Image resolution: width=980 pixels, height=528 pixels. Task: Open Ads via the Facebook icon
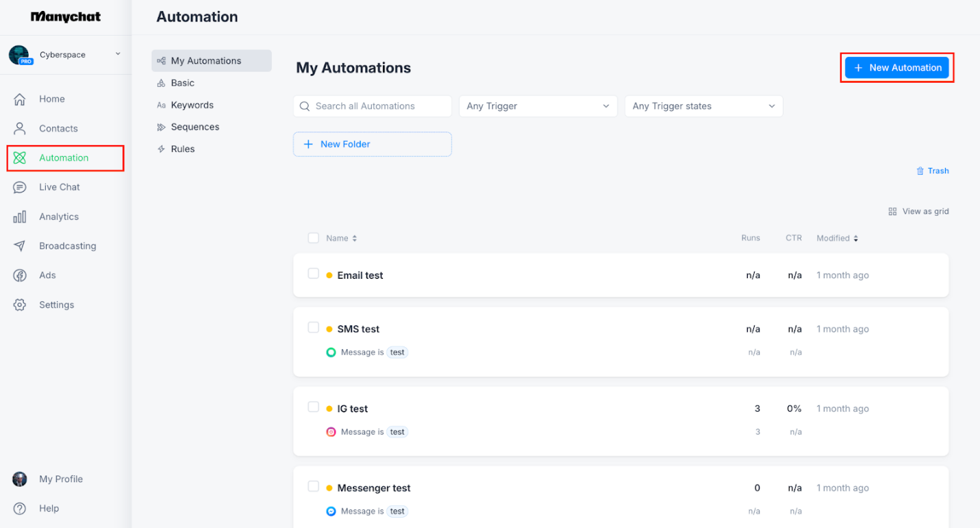(x=20, y=275)
